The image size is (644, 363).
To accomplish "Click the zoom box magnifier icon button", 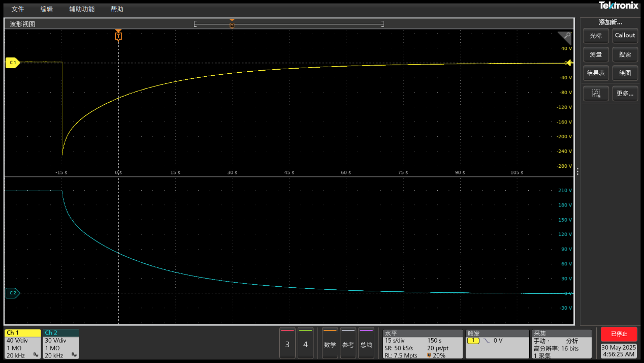I will pos(596,94).
